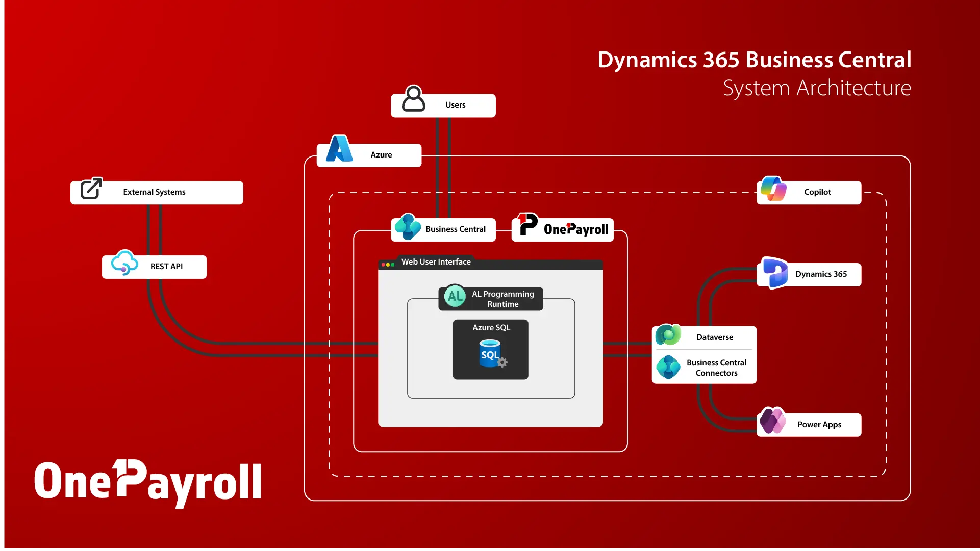Image resolution: width=980 pixels, height=551 pixels.
Task: Click the Dynamics 365 Business Central heading
Action: pos(754,59)
